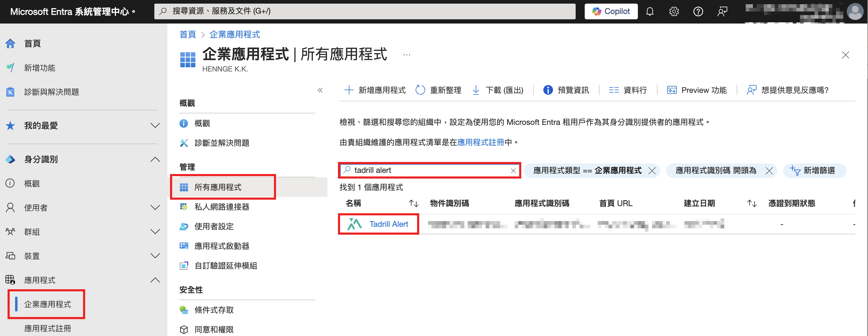Collapse the 應用程式 section chevron
This screenshot has height=336, width=868.
(x=155, y=280)
